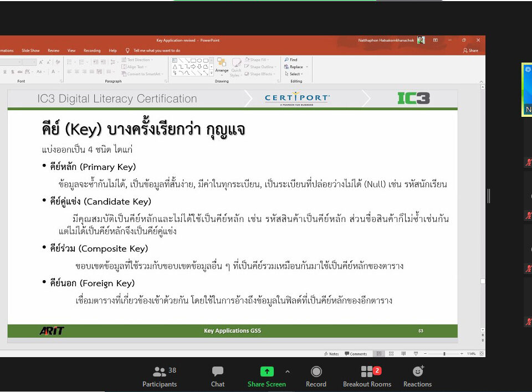Image resolution: width=532 pixels, height=392 pixels.
Task: Toggle bullets list button
Action: 71,62
